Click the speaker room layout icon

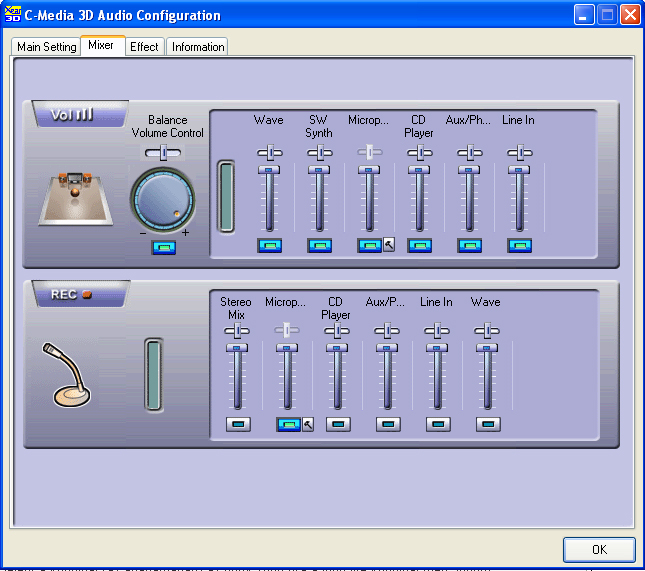point(76,199)
